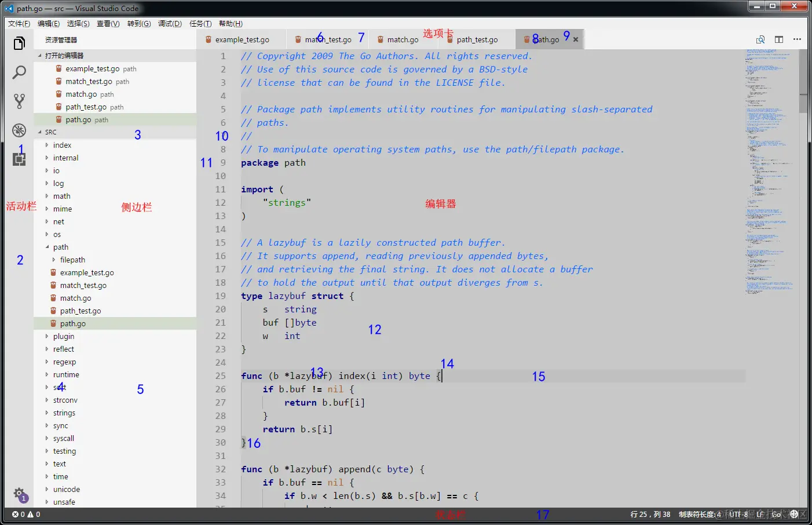Open the Search view icon
The width and height of the screenshot is (812, 525).
[x=19, y=72]
